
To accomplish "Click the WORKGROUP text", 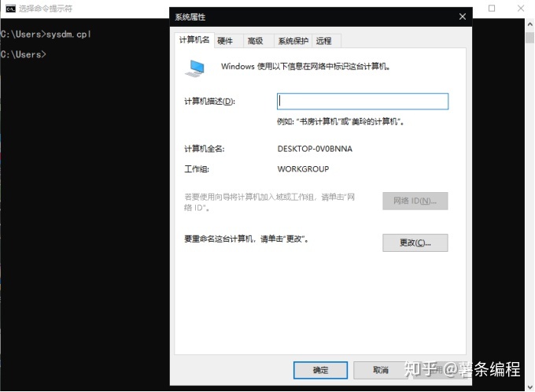I will [x=304, y=169].
